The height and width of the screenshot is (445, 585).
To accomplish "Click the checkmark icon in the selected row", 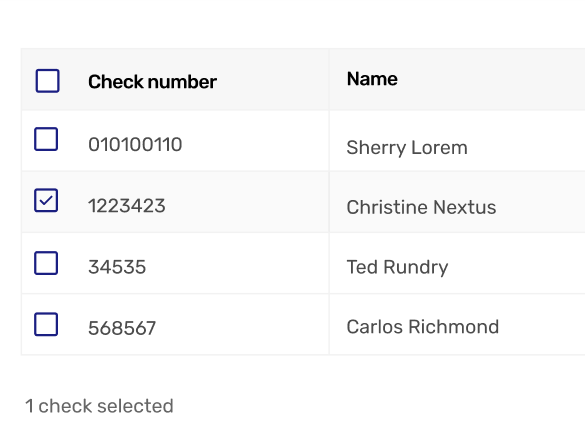I will (46, 201).
